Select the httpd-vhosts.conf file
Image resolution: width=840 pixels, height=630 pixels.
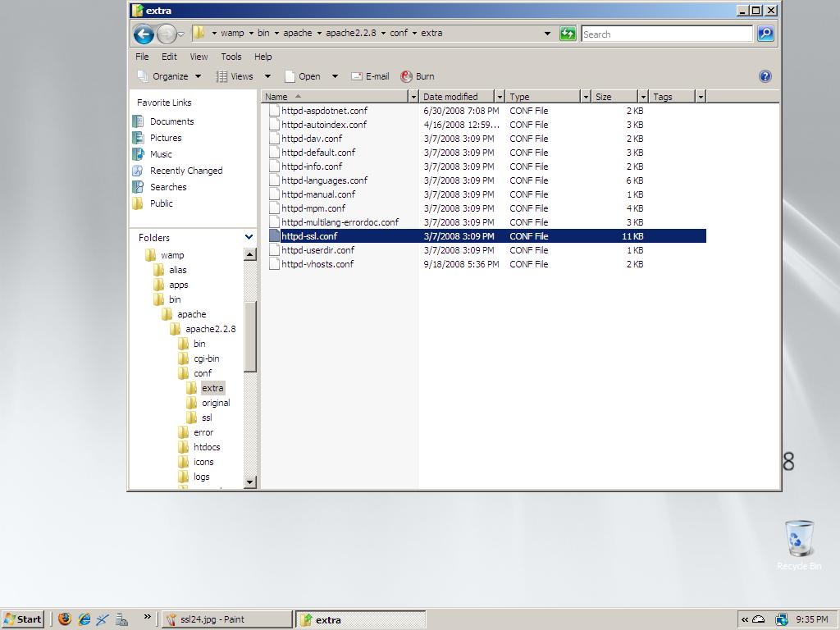click(x=317, y=264)
